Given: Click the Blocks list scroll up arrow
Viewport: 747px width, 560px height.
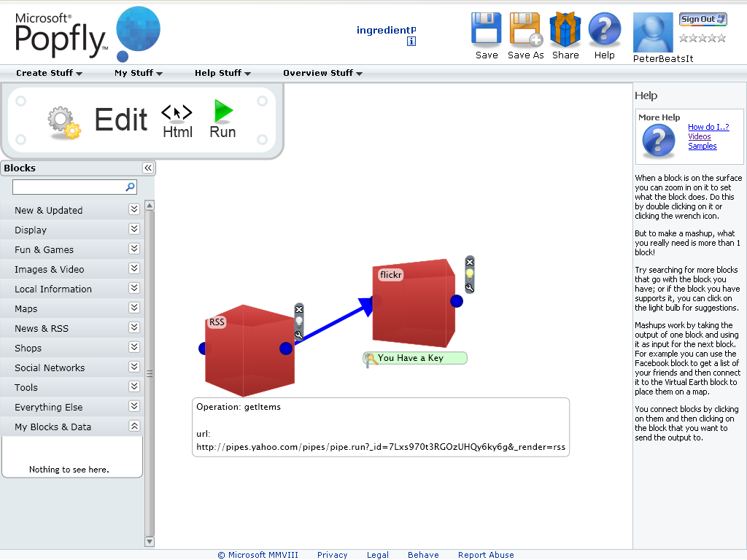Looking at the screenshot, I should [150, 206].
